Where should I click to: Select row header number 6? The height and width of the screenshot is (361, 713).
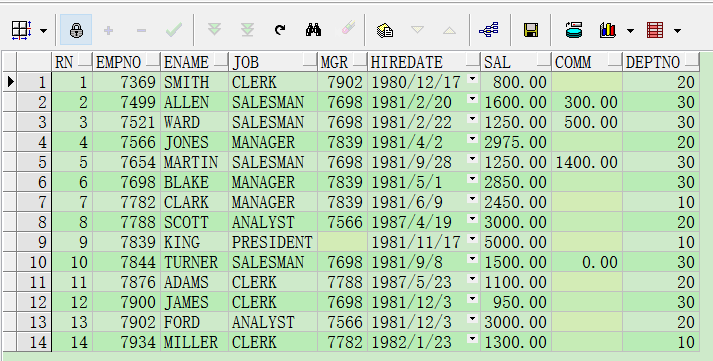click(34, 182)
